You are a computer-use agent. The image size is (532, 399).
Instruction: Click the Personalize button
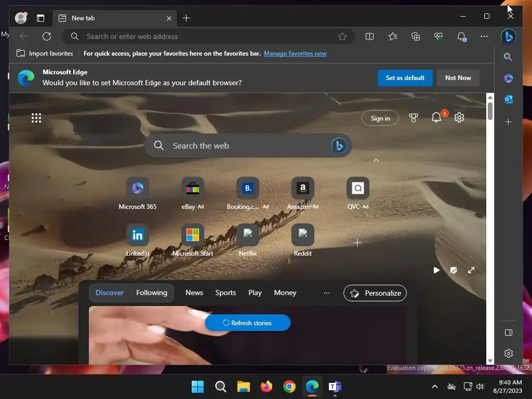tap(375, 293)
